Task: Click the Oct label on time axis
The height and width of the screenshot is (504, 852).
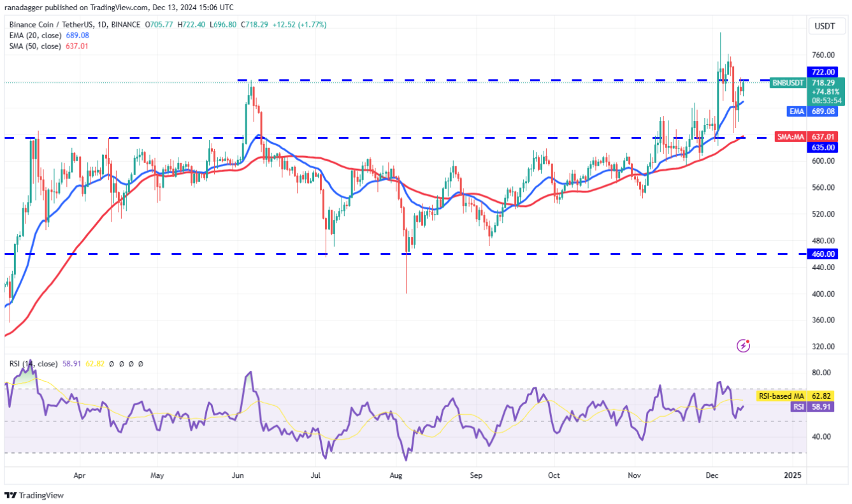Action: [x=554, y=475]
